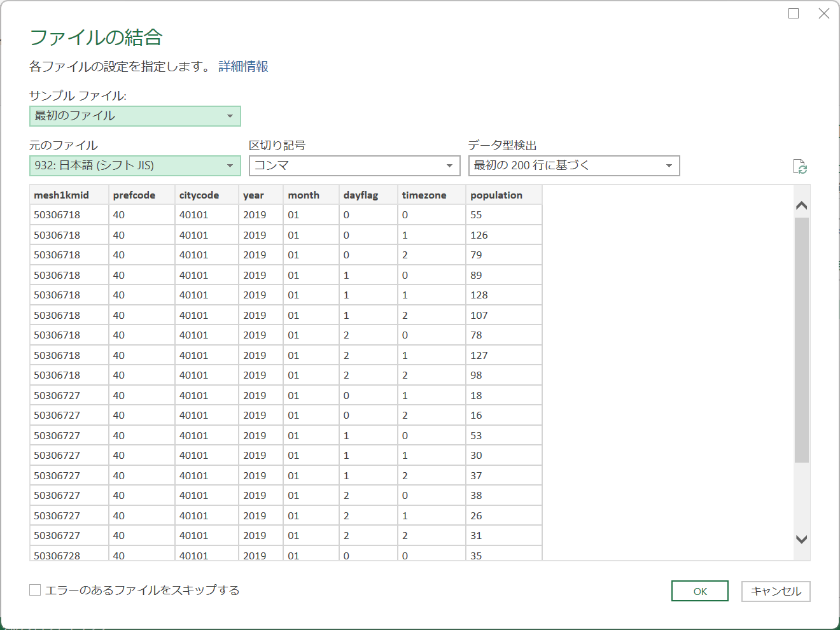Expand the データ型検出 dropdown
840x630 pixels.
[x=573, y=165]
